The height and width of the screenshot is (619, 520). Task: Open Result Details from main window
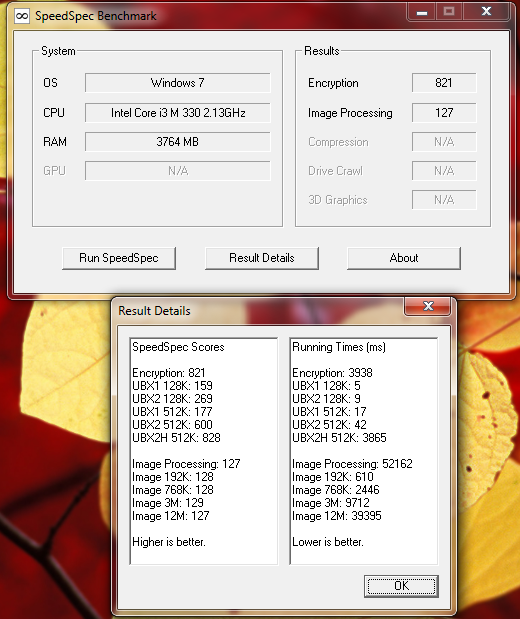click(x=262, y=258)
